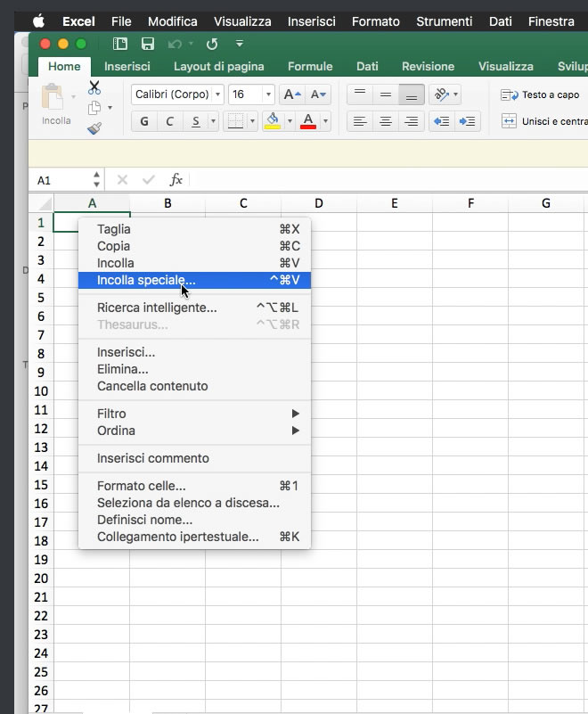
Task: Increase font size with large A icon
Action: click(x=292, y=94)
